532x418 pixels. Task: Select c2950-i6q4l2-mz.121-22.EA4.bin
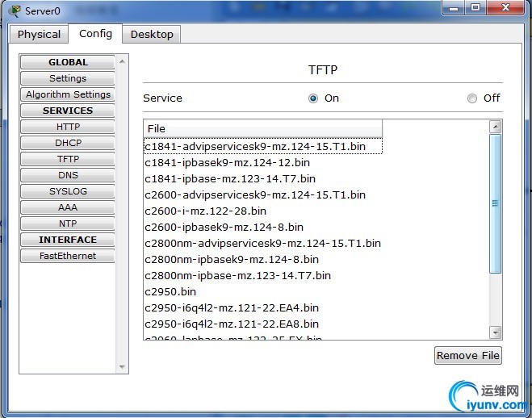[x=263, y=307]
